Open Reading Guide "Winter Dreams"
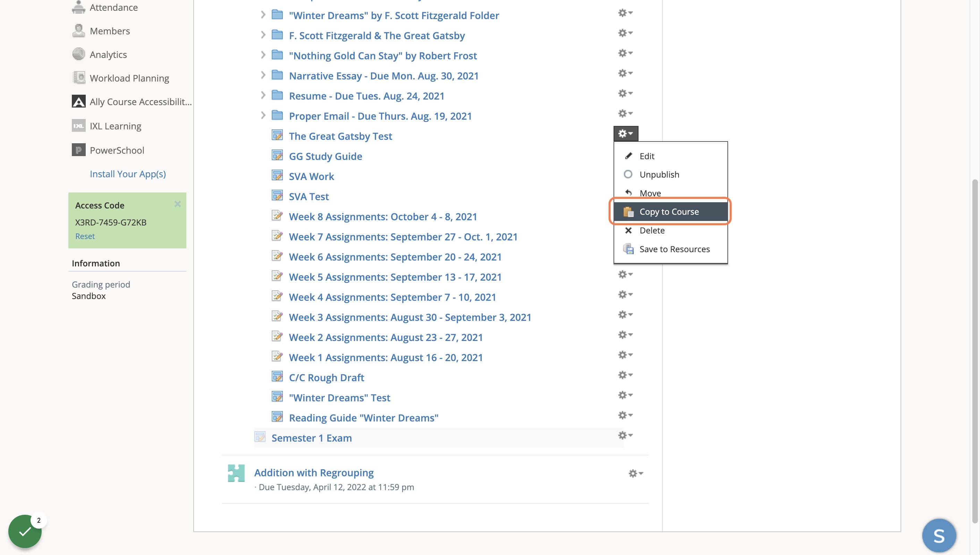980x555 pixels. point(363,418)
